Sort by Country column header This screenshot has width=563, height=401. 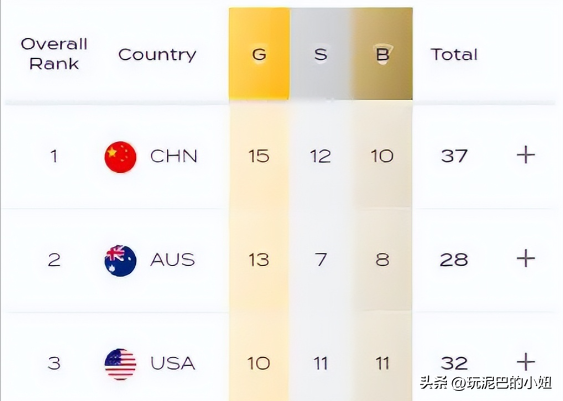click(x=157, y=55)
